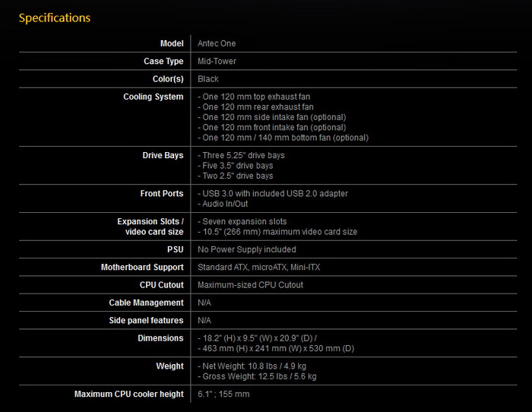The height and width of the screenshot is (412, 532).
Task: Click the Cooling System label
Action: [x=154, y=97]
